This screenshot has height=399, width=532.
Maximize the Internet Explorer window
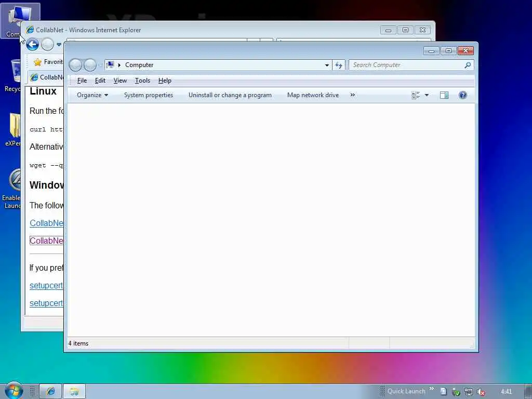click(405, 30)
